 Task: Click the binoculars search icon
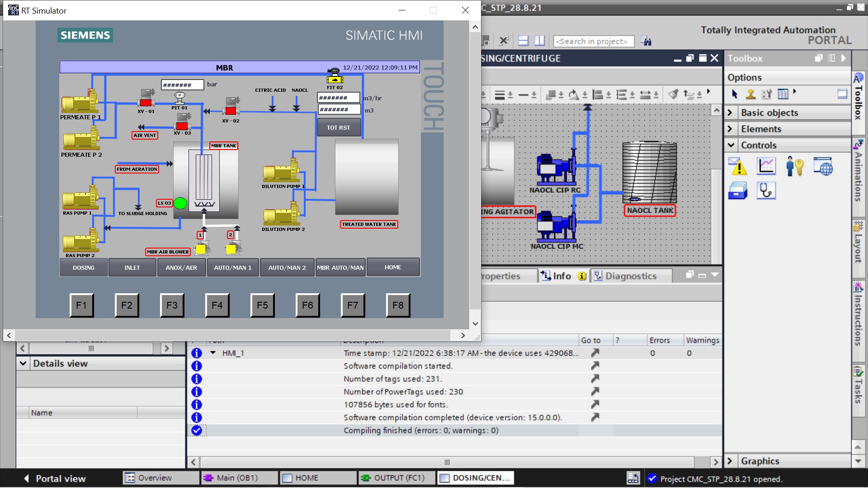pos(646,41)
